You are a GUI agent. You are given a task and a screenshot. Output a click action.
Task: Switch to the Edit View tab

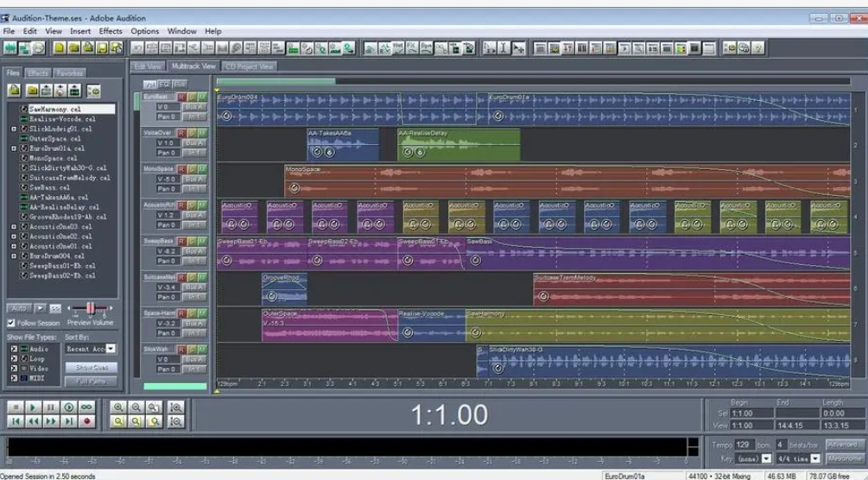148,66
